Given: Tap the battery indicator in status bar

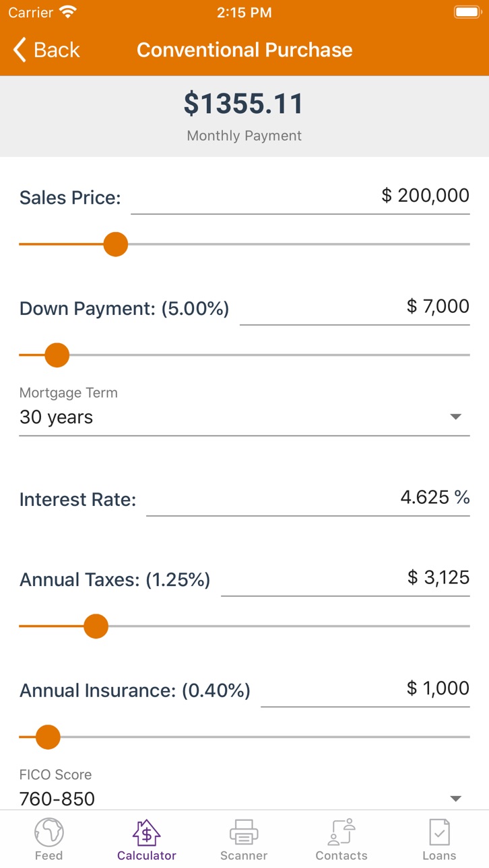Looking at the screenshot, I should point(466,12).
